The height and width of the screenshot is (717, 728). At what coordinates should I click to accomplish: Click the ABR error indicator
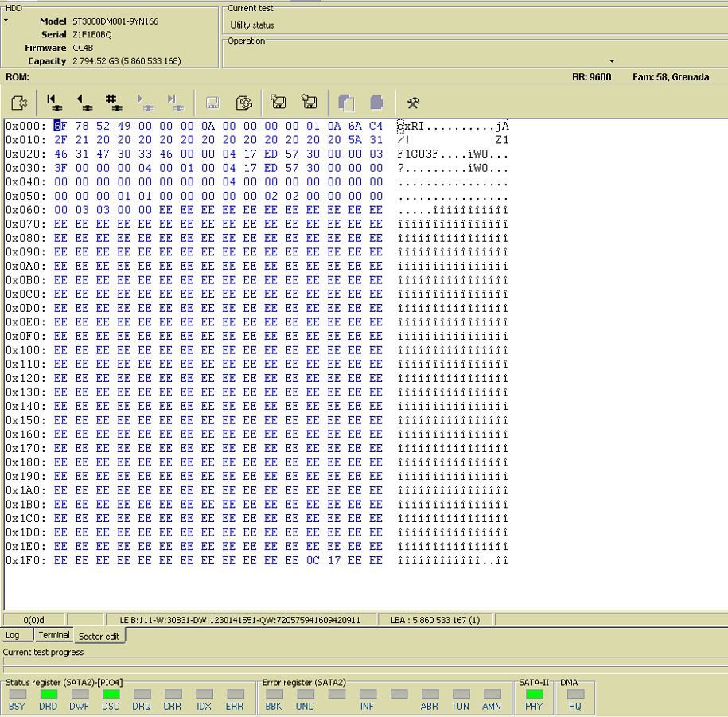pyautogui.click(x=430, y=694)
